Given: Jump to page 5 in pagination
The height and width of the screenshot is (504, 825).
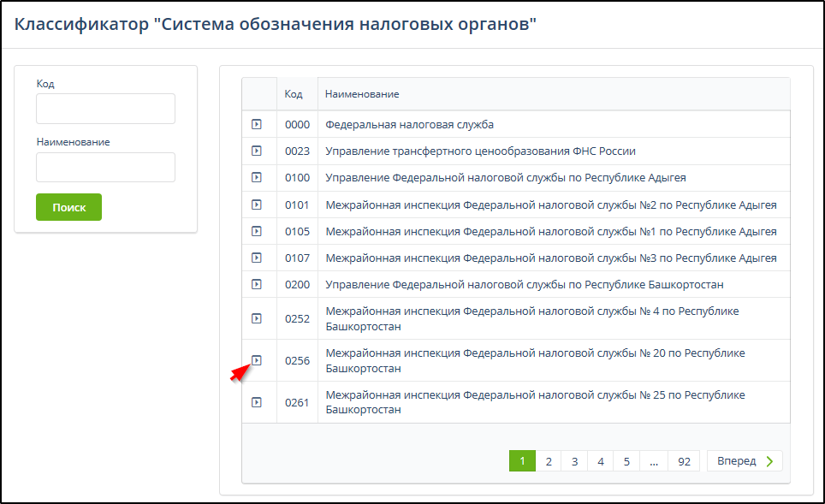Looking at the screenshot, I should point(626,461).
